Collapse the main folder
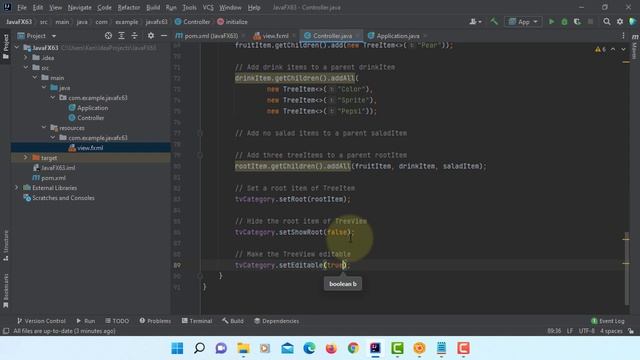 [35, 78]
